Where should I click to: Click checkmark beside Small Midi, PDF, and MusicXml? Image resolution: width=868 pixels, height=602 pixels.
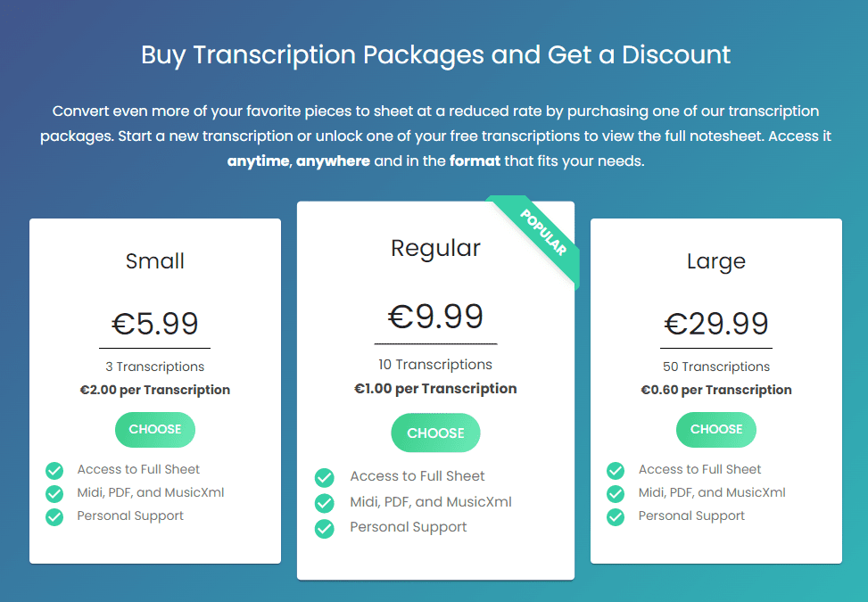coord(54,493)
